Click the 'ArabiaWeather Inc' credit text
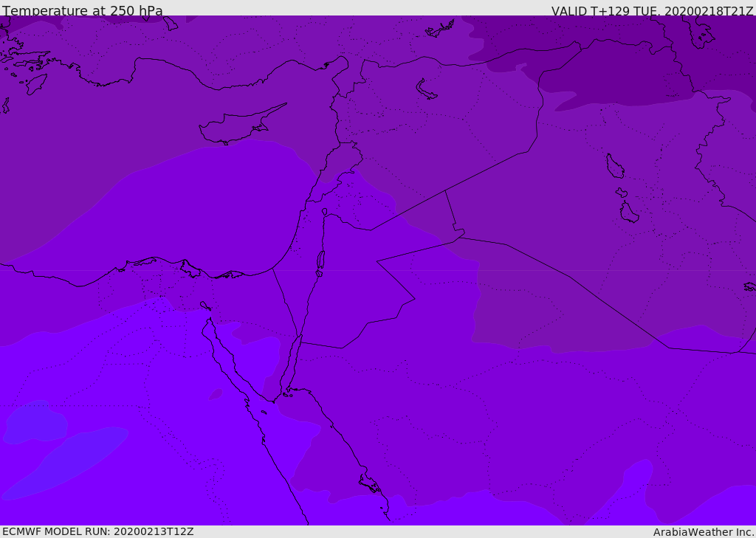 point(703,532)
